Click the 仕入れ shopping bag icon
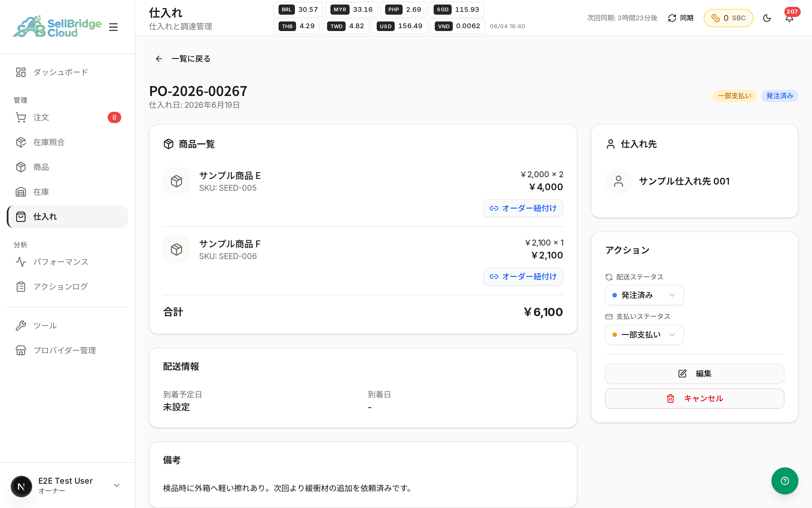The height and width of the screenshot is (508, 812). [21, 217]
